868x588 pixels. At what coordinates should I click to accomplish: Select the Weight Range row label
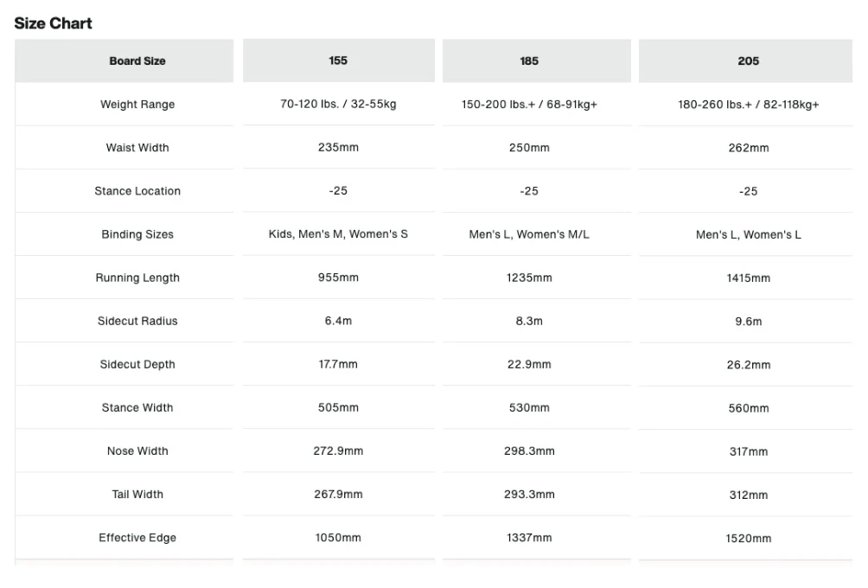point(137,105)
